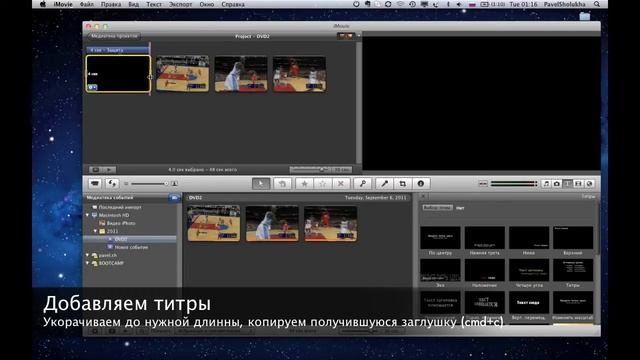Add selection to project button
The image size is (640, 360).
pyautogui.click(x=282, y=184)
